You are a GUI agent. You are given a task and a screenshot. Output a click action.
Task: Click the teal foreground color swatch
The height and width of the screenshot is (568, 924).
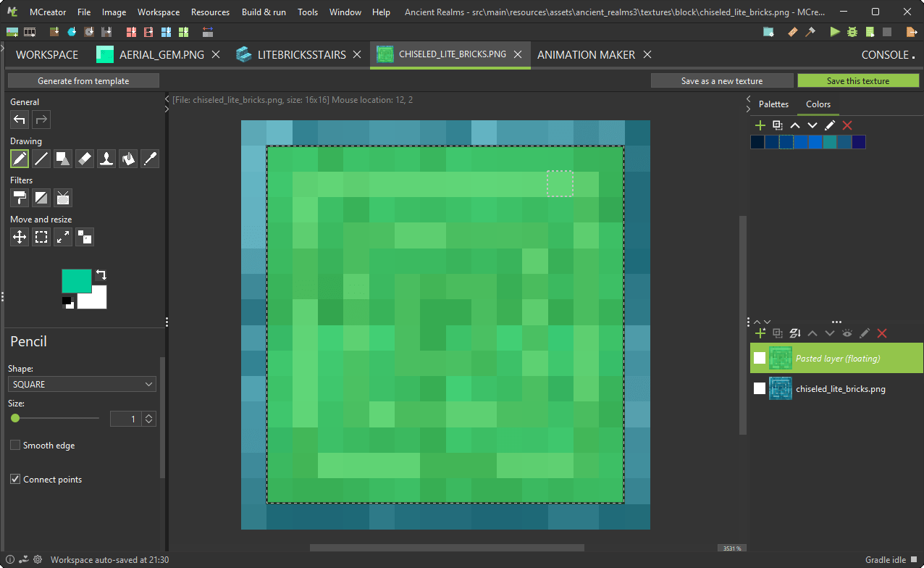coord(76,280)
